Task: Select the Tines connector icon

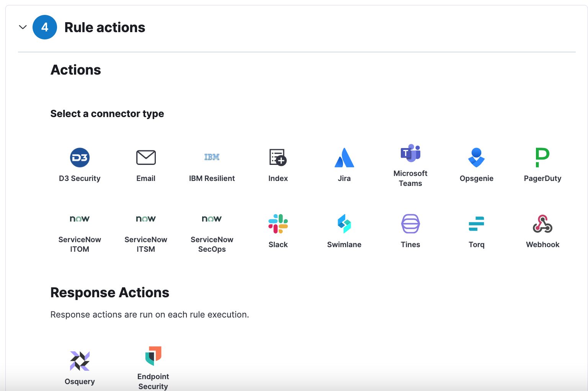Action: click(410, 223)
